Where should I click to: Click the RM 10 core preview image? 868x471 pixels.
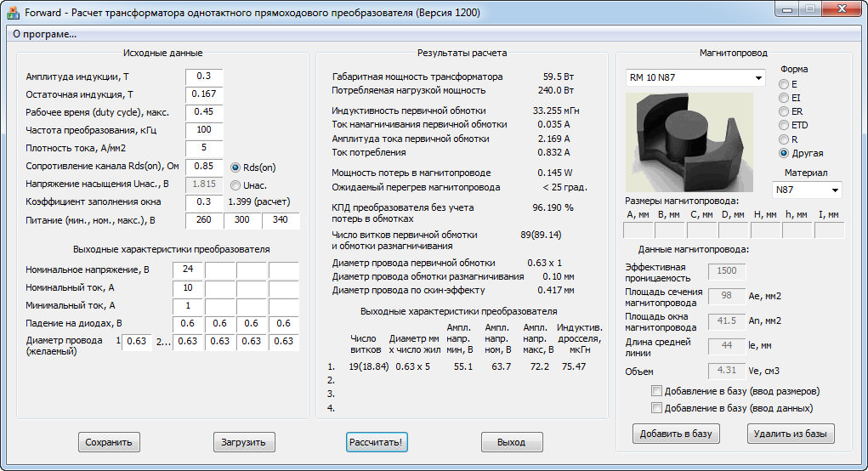click(x=689, y=142)
